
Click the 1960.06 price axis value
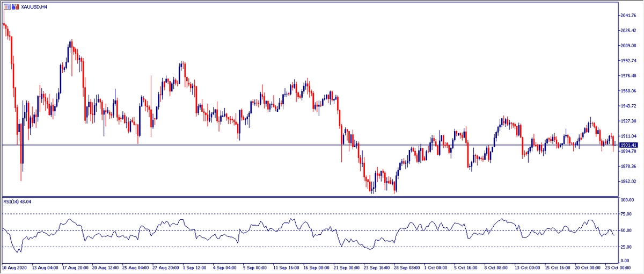[627, 91]
